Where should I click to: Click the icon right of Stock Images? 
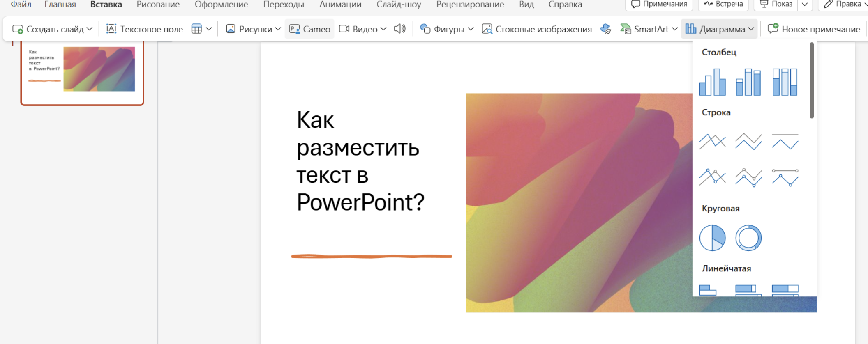605,29
